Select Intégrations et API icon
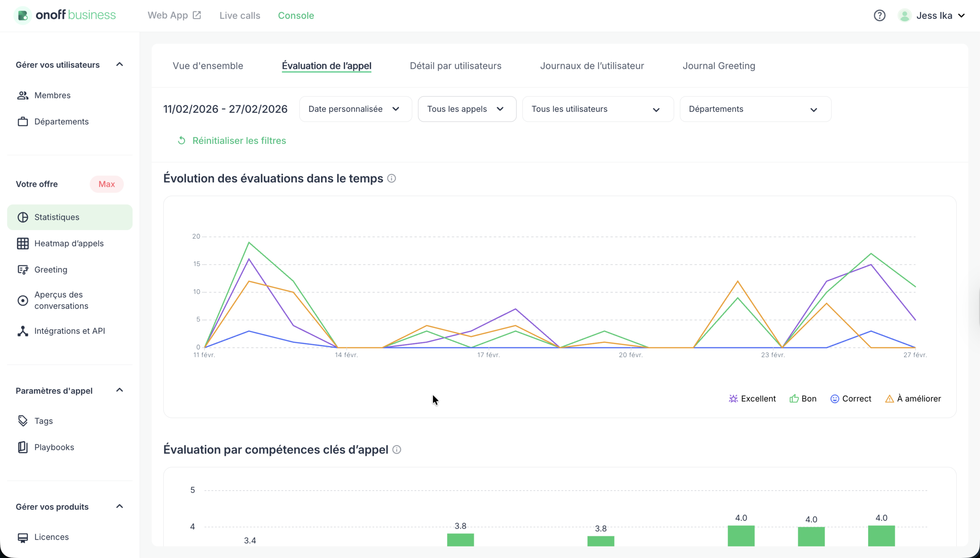 pos(23,331)
